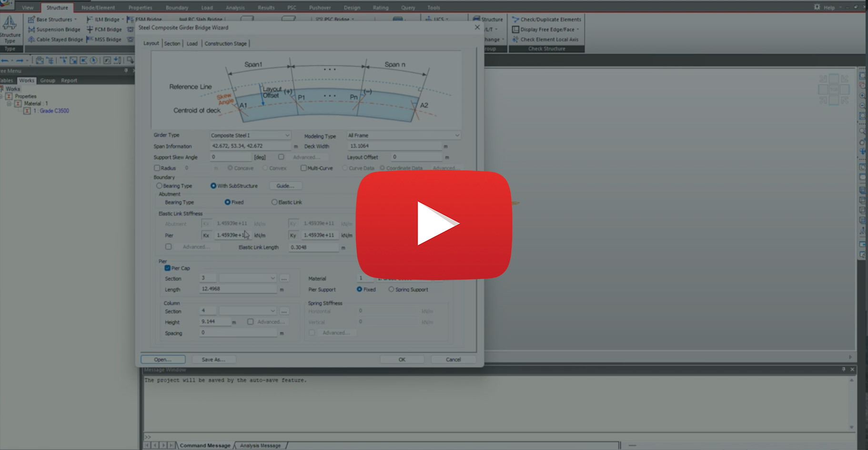
Task: Click the Save As... button
Action: pos(213,360)
